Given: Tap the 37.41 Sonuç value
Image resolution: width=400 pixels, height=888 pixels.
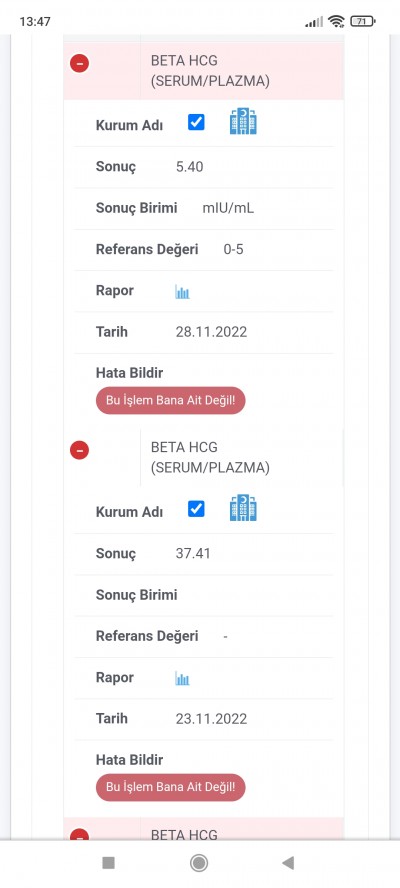Looking at the screenshot, I should coord(193,553).
